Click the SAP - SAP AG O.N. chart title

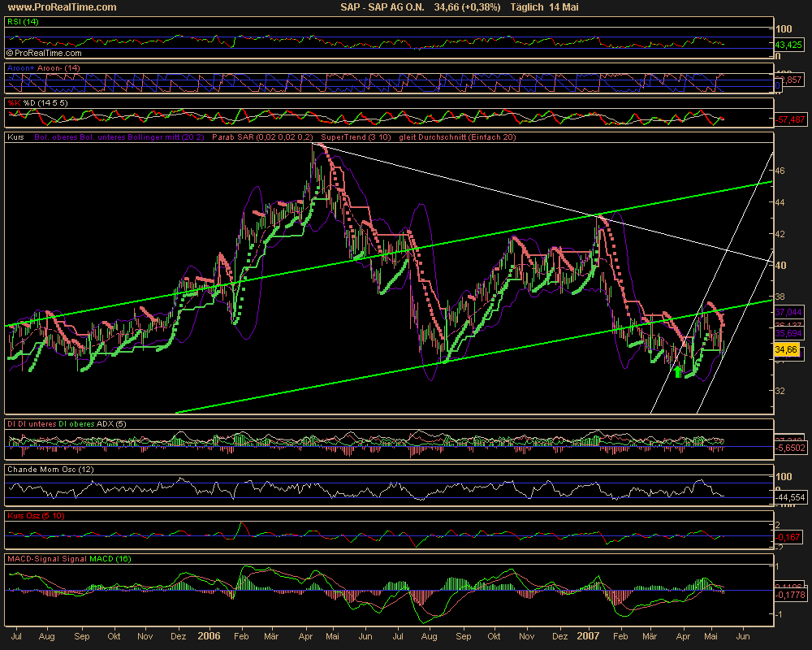(x=382, y=7)
